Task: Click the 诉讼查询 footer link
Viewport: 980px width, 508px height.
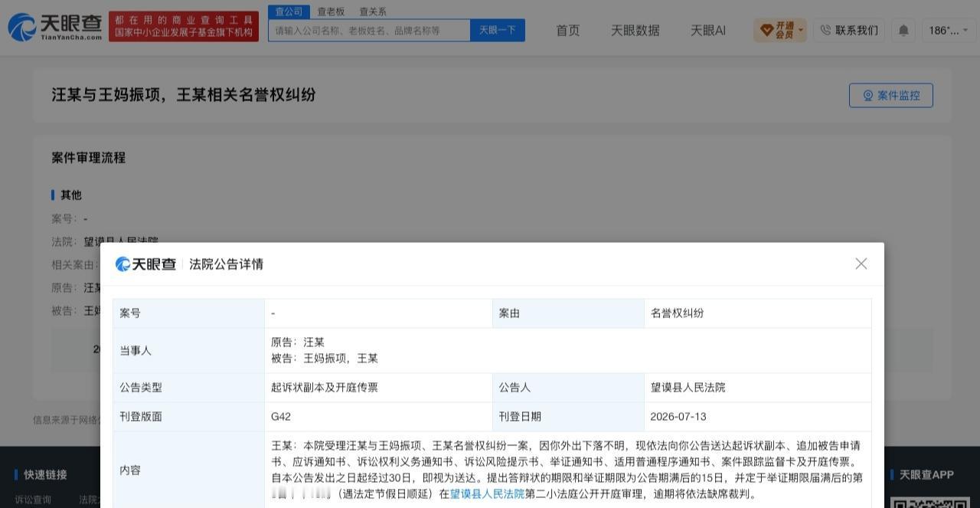Action: (x=33, y=500)
